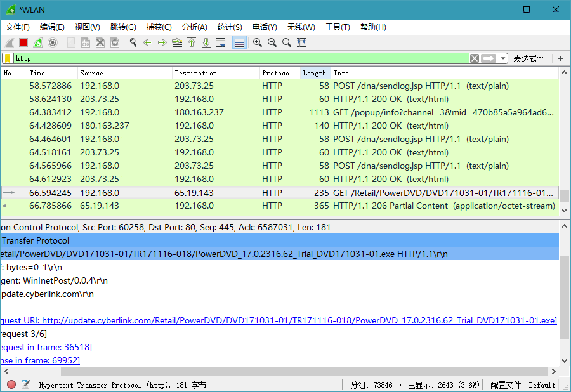Open the display filter history dropdown
Image resolution: width=571 pixels, height=392 pixels.
point(503,58)
